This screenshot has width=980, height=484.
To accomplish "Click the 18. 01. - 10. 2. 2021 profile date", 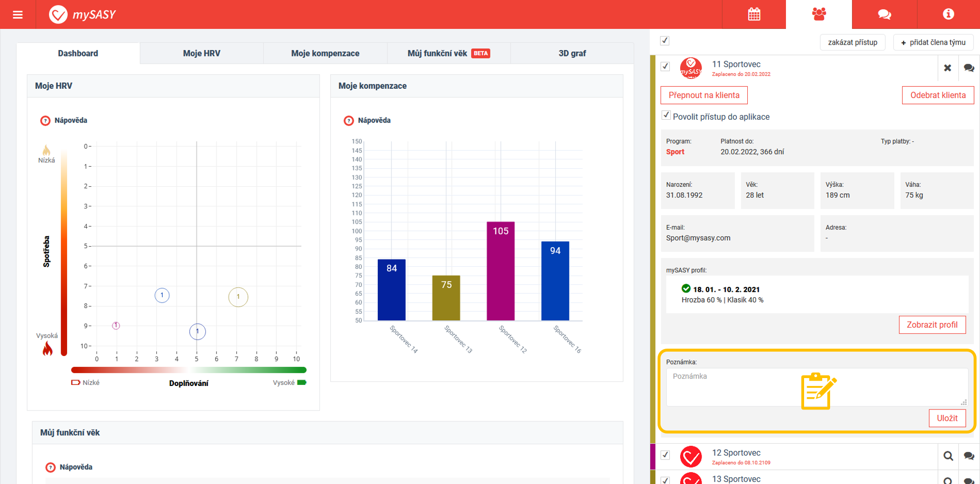I will tap(726, 289).
